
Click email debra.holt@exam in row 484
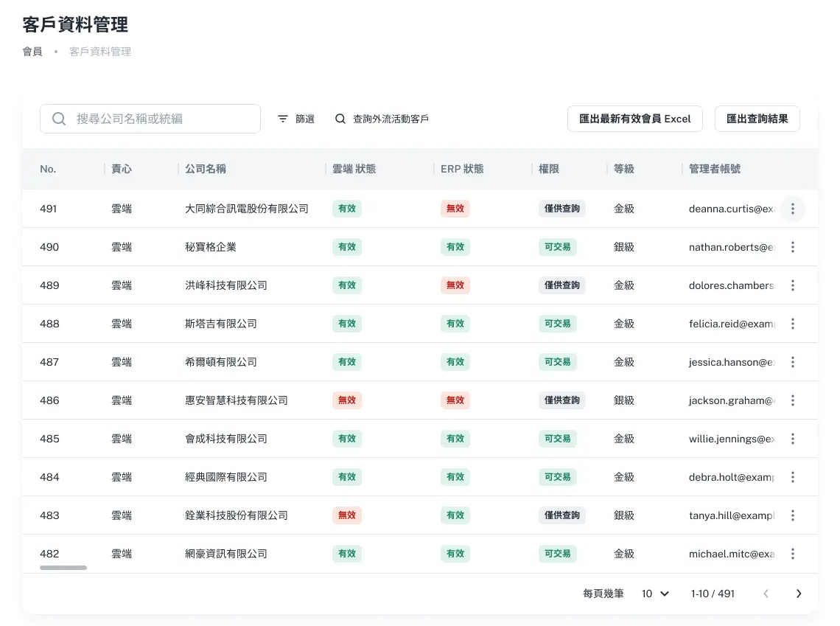coord(731,477)
